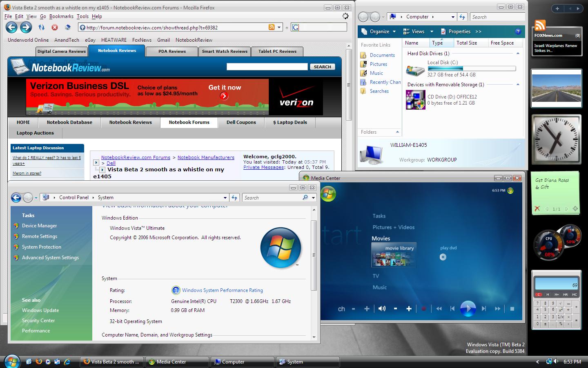Launch Firefox from quick launch bar
The image size is (588, 368).
click(39, 361)
